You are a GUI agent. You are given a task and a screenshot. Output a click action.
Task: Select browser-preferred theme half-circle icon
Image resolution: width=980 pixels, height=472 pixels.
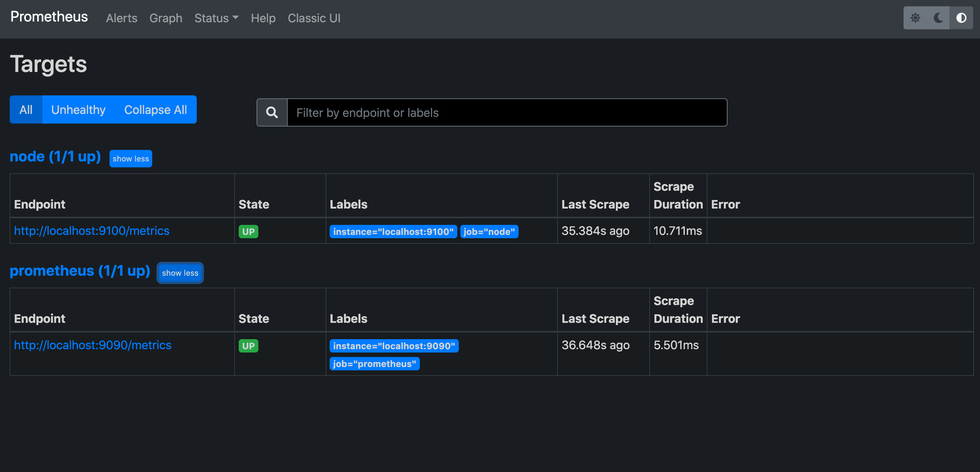961,18
